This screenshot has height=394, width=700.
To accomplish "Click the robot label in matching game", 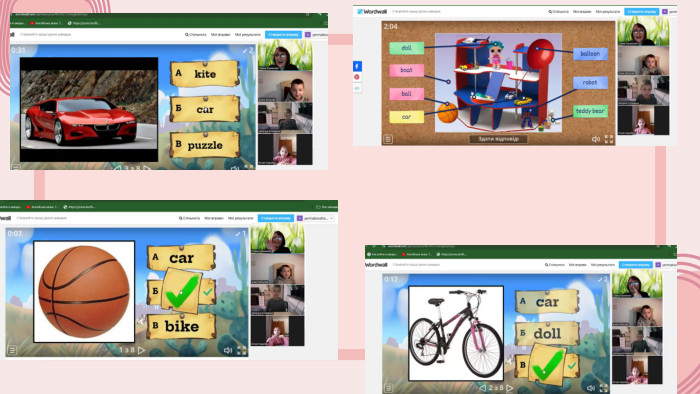I will pos(590,83).
